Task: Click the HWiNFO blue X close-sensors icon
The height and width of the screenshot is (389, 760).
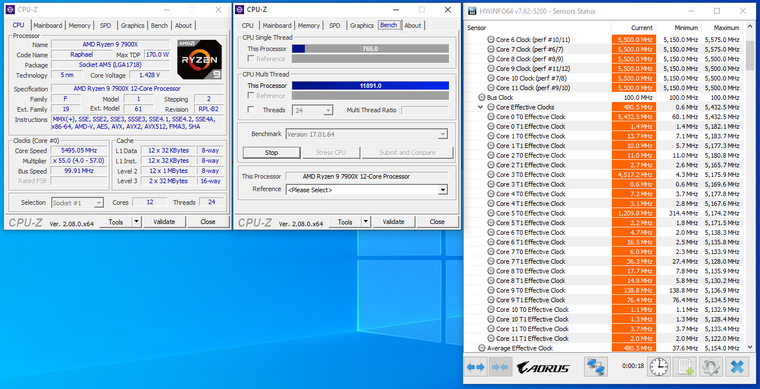Action: [737, 367]
